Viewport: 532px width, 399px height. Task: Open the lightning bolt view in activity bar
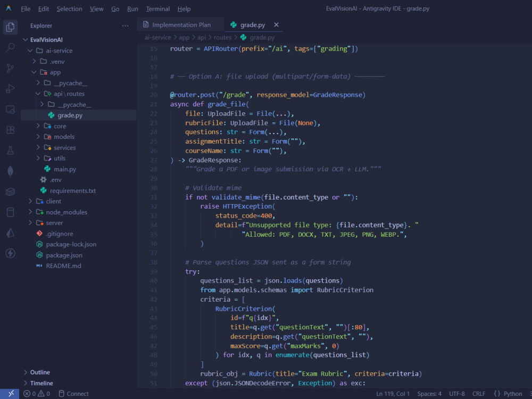click(10, 253)
